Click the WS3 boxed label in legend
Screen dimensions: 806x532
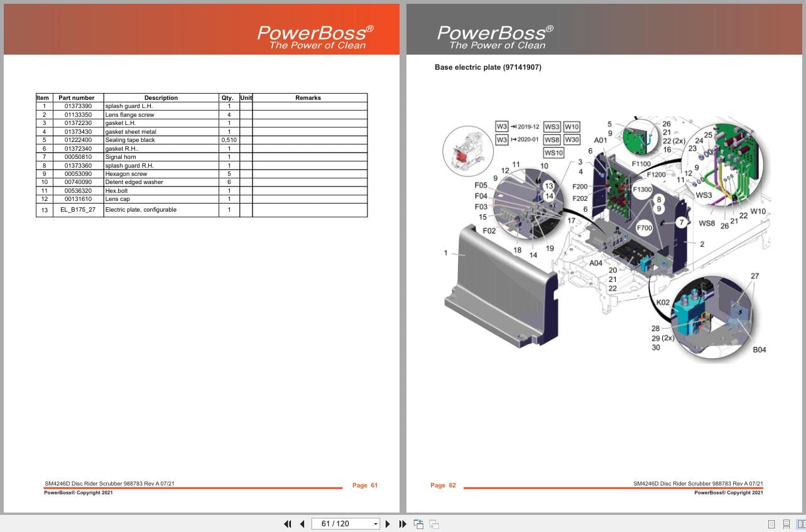pos(552,127)
